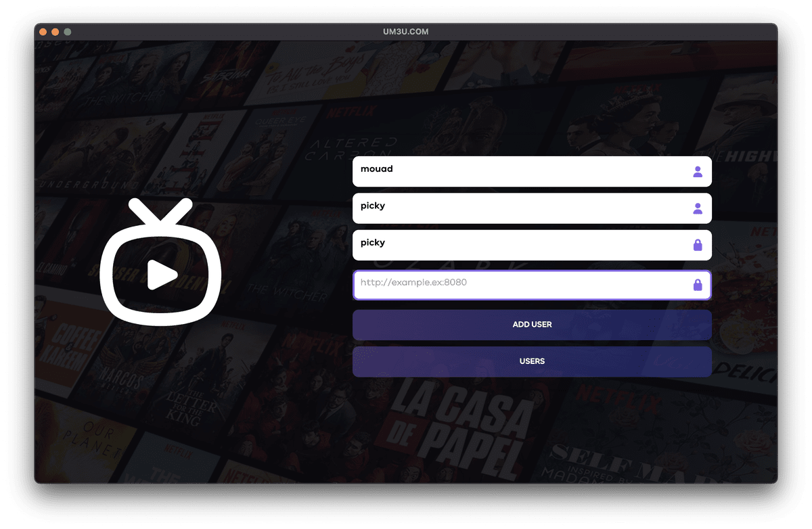Viewport: 812px width, 529px height.
Task: Click the person icon in the mouad field
Action: tap(698, 172)
